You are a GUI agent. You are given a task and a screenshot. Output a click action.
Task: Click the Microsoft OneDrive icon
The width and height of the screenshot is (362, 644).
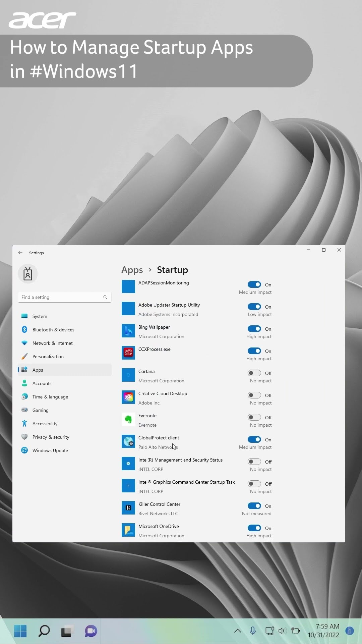pos(128,530)
